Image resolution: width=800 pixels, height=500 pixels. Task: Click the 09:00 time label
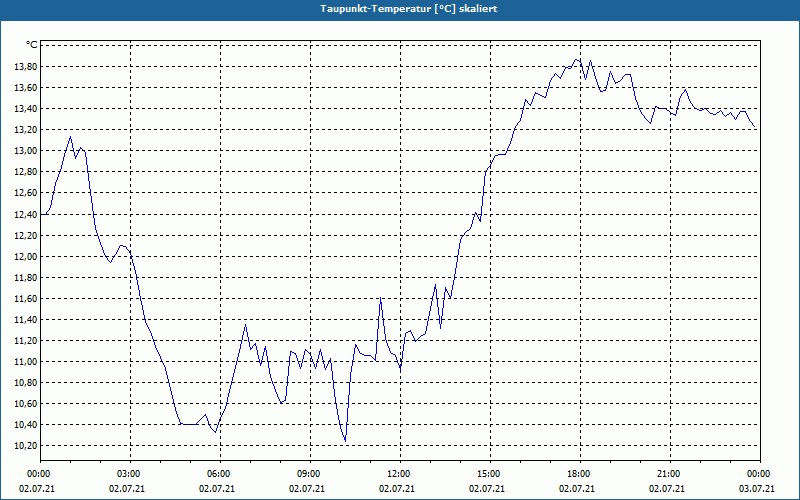click(309, 473)
